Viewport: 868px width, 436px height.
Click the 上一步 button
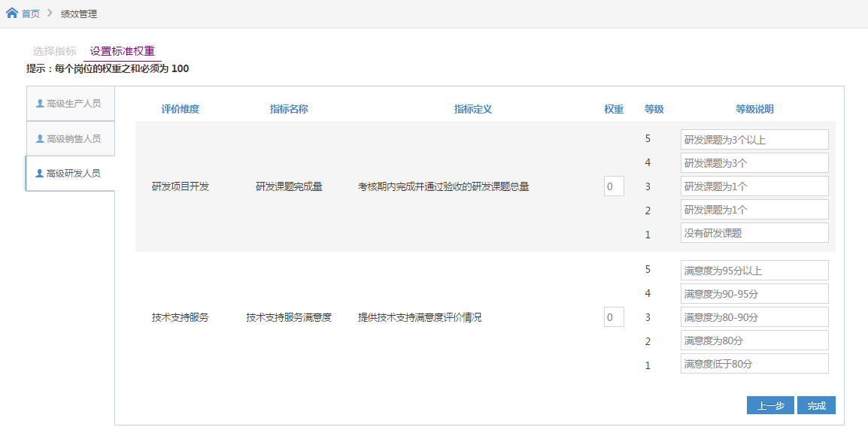[770, 405]
